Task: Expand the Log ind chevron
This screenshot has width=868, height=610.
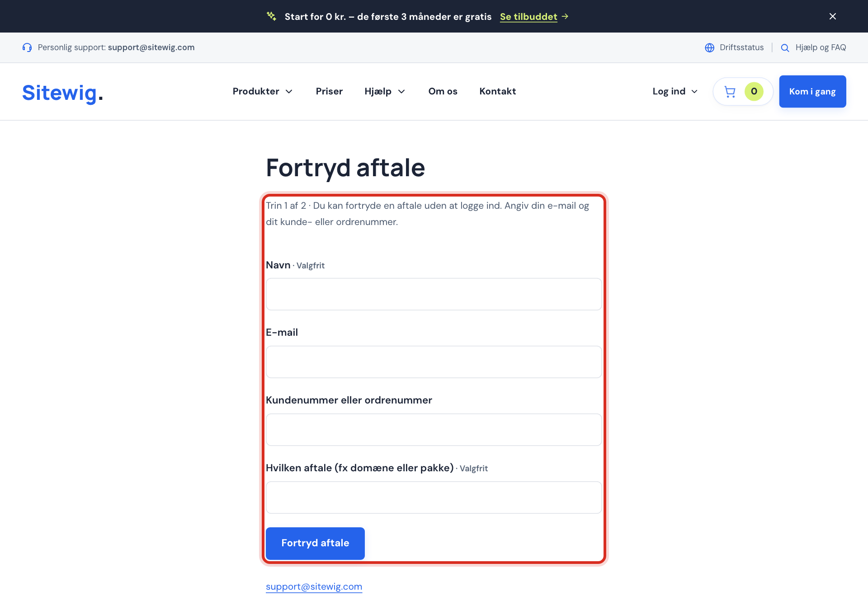Action: point(694,92)
